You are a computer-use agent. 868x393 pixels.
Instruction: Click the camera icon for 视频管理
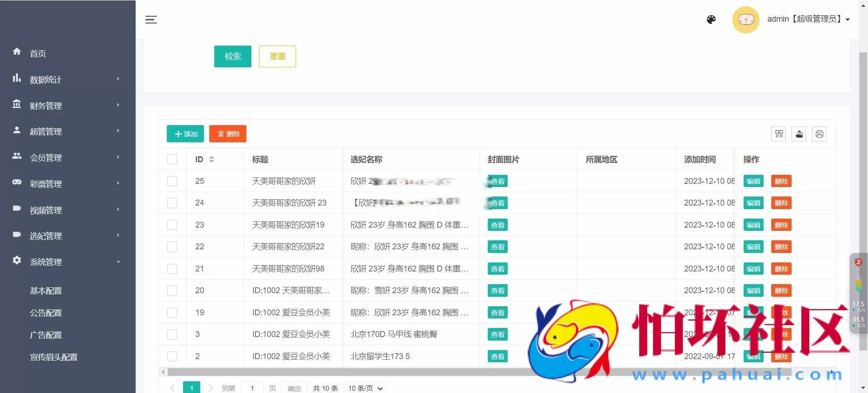point(17,208)
